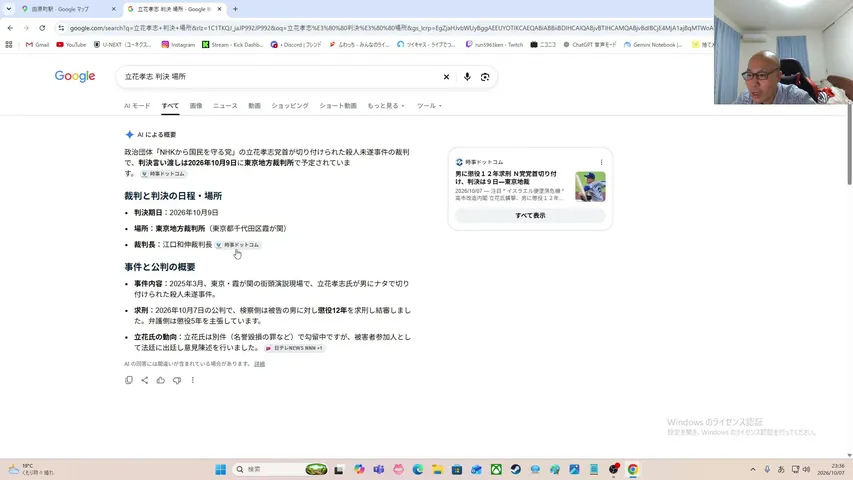Screen dimensions: 853x480
Task: Click the Chrome address bar URL
Action: (389, 28)
